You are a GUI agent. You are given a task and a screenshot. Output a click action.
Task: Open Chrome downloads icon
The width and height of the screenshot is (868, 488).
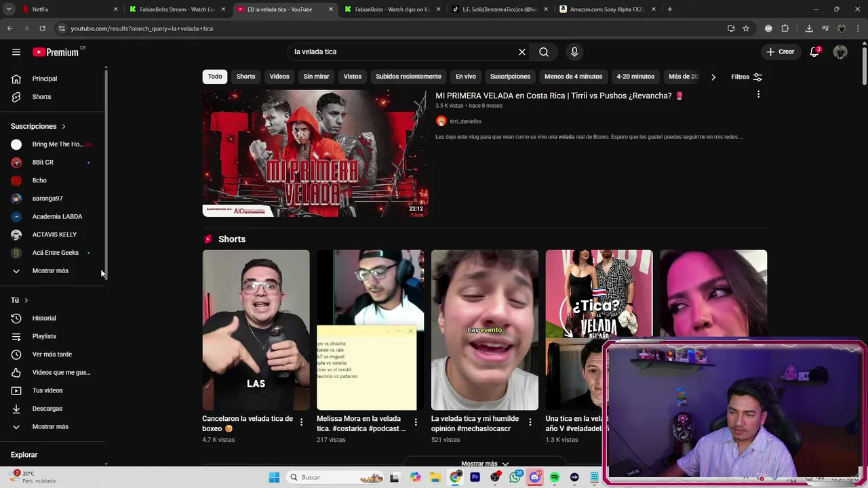809,28
